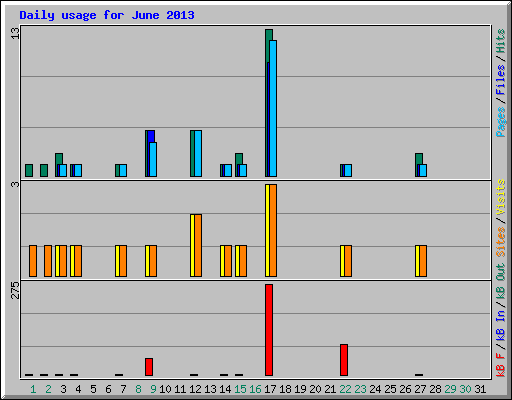Select the short red kB bar for day 9

pos(149,367)
